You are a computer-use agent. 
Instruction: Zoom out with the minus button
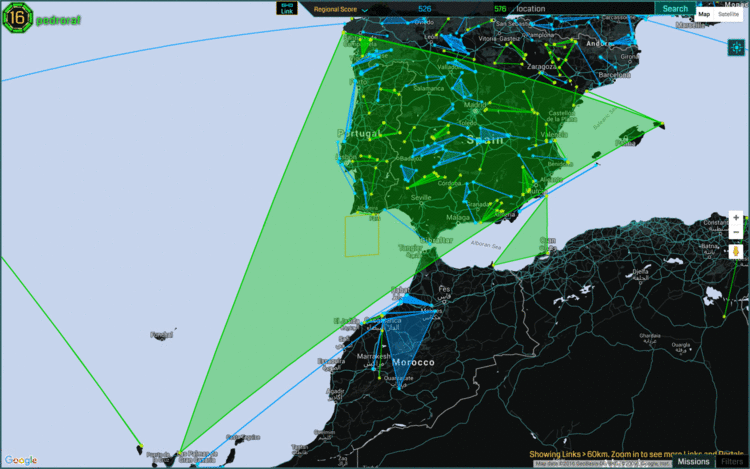pos(736,233)
